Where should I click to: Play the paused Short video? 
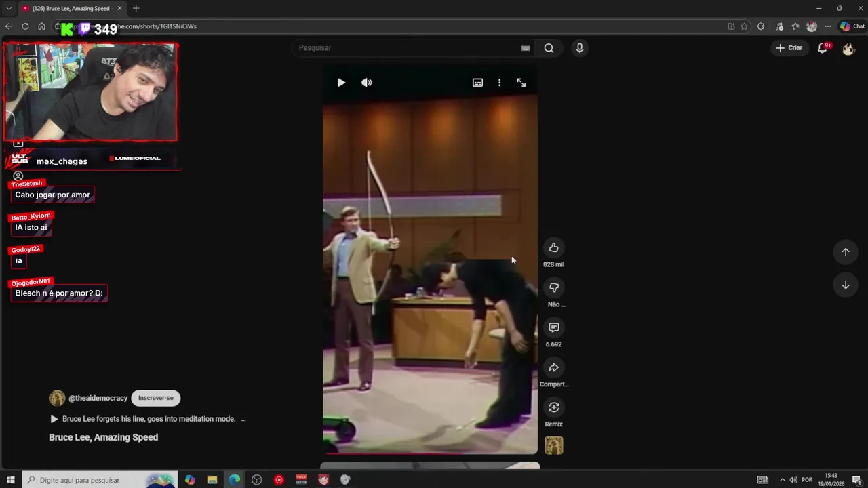[341, 83]
